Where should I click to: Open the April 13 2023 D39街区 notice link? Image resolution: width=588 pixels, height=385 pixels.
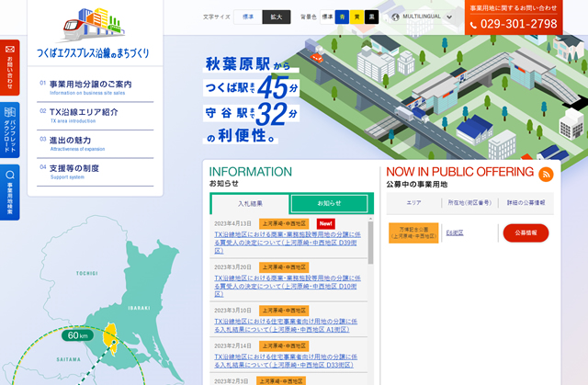[x=288, y=243]
